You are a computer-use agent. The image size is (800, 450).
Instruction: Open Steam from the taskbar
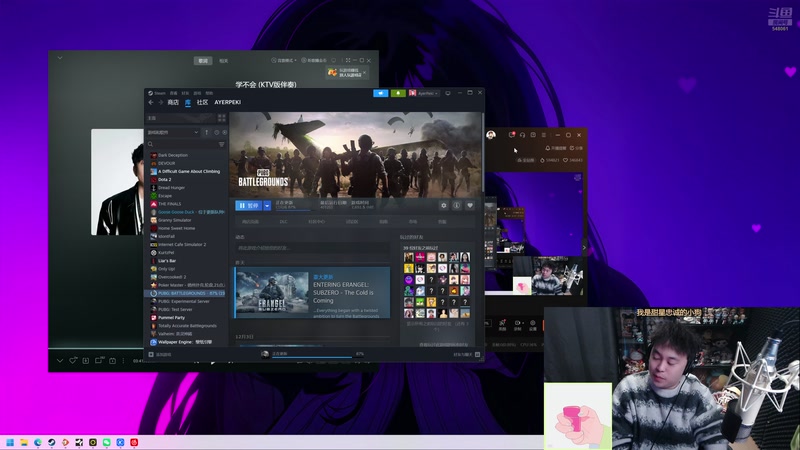[52, 442]
